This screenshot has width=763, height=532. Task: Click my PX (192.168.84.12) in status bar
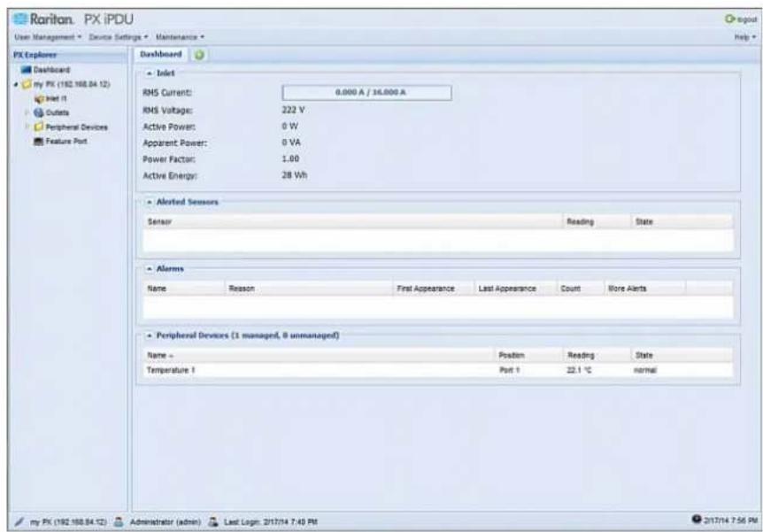(x=68, y=521)
